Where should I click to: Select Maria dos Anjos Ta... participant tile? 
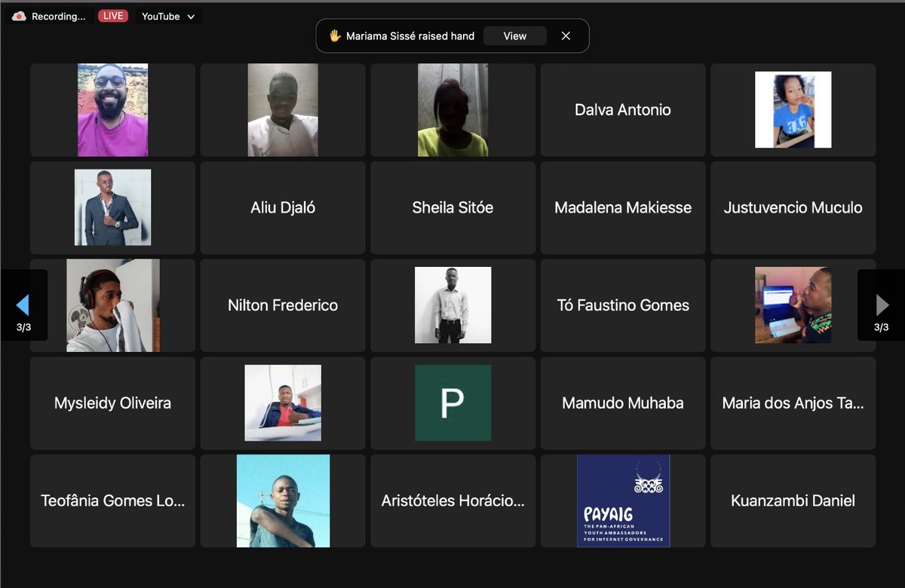pyautogui.click(x=793, y=403)
